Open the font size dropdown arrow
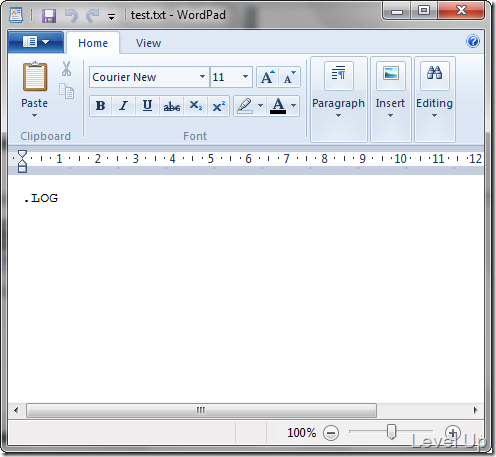This screenshot has width=496, height=457. (x=245, y=77)
